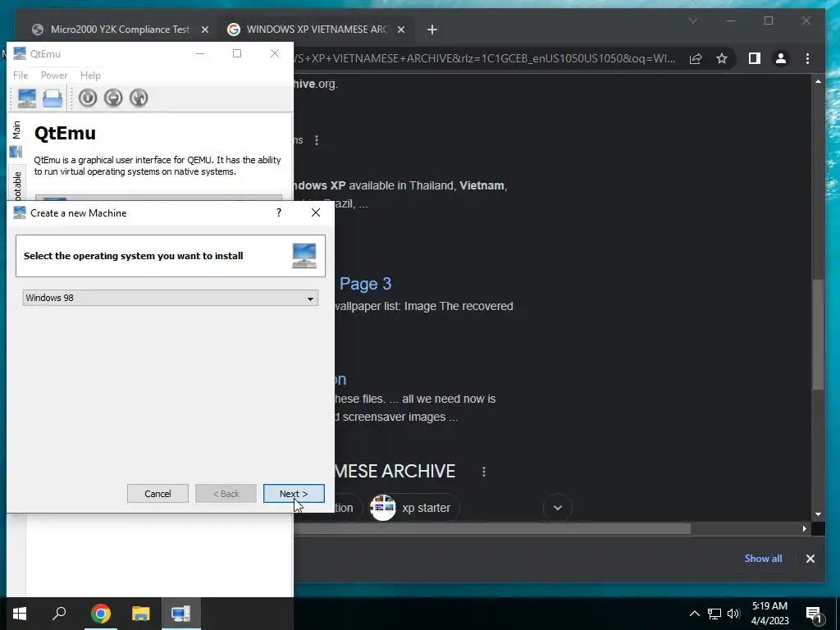Open the Power menu in QtEmu
The height and width of the screenshot is (630, 840).
click(54, 75)
